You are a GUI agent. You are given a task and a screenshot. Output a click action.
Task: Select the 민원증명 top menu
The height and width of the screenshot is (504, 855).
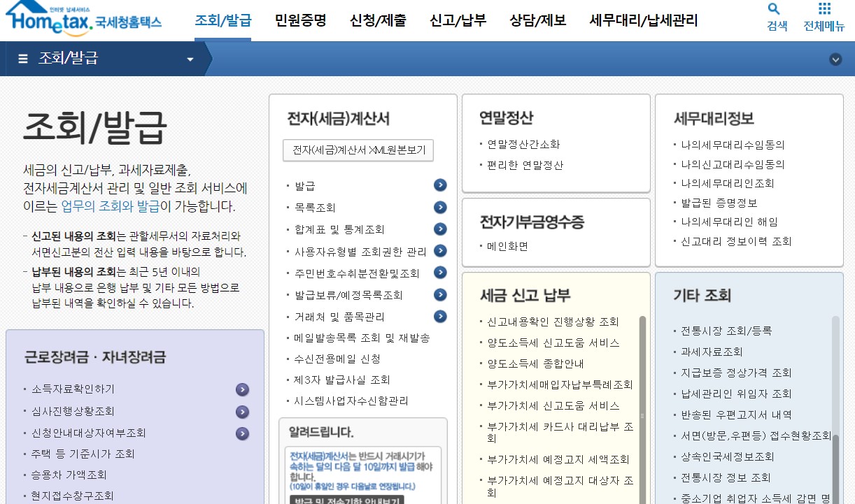pyautogui.click(x=301, y=20)
